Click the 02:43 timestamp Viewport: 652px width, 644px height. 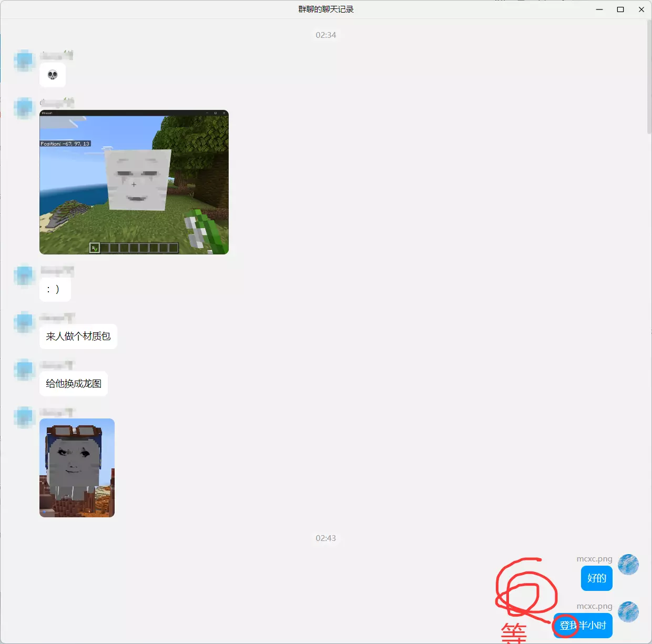[326, 538]
